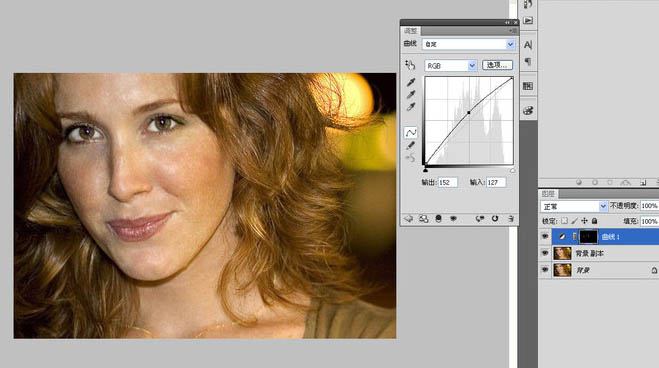Activate the edit-points curve mode icon
The width and height of the screenshot is (659, 368).
coord(411,133)
